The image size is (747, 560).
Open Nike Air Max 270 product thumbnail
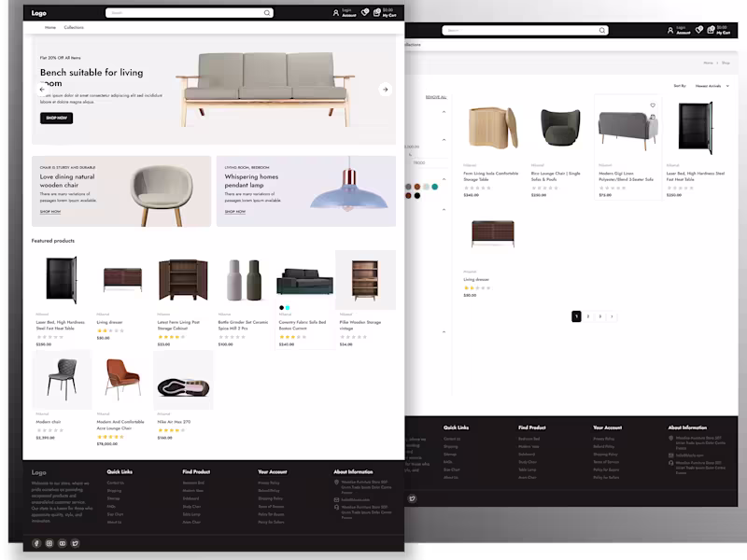183,380
